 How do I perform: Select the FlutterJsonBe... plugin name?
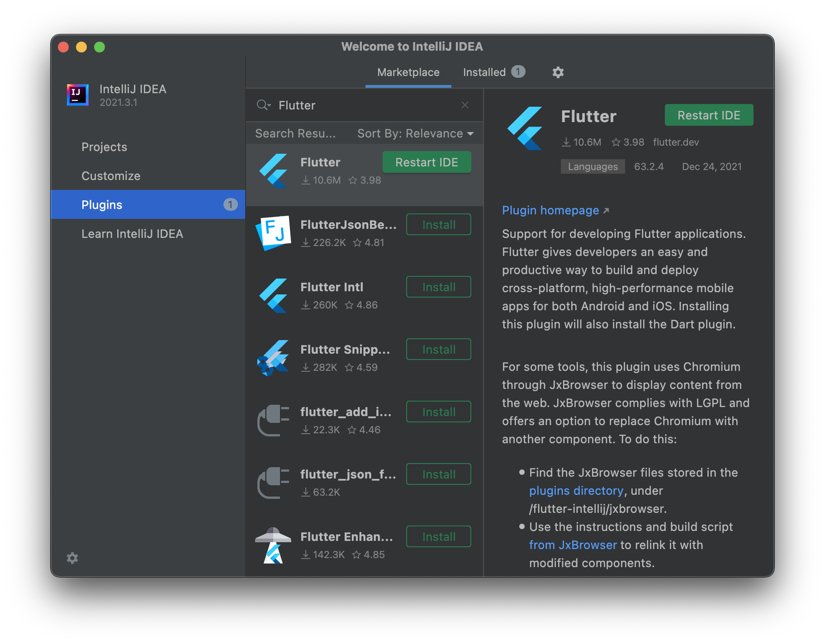(348, 225)
